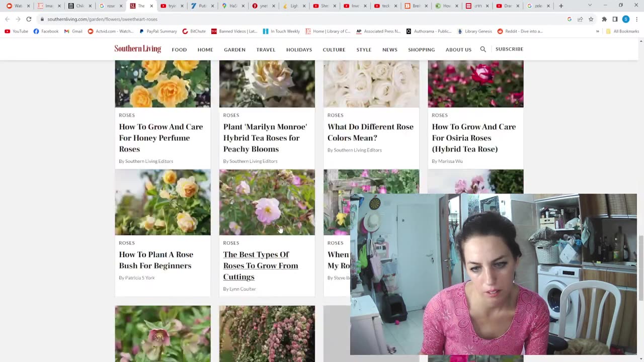Viewport: 644px width, 362px height.
Task: Open 'How To Plant A Rose Bush For Beginners'
Action: (x=156, y=260)
